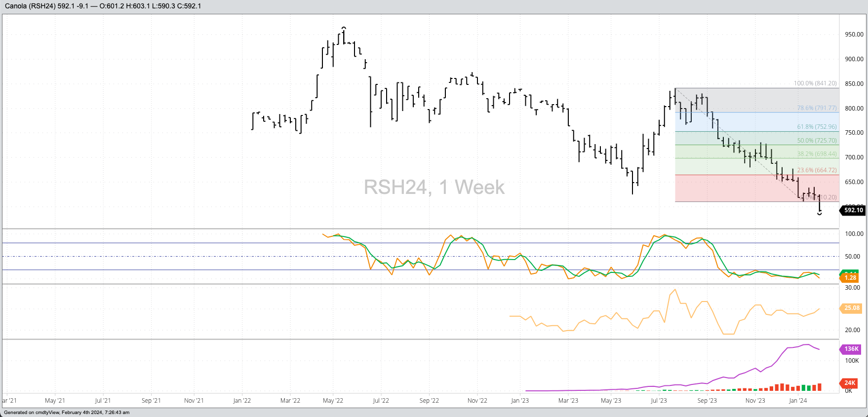868x417 pixels.
Task: Click the 78.6% (791.77) retracement label
Action: click(x=817, y=108)
